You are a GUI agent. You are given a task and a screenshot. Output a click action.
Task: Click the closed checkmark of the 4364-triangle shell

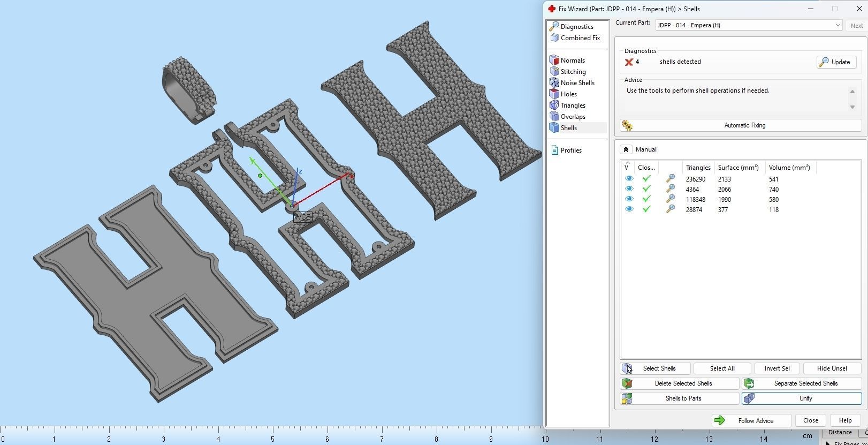pyautogui.click(x=646, y=189)
